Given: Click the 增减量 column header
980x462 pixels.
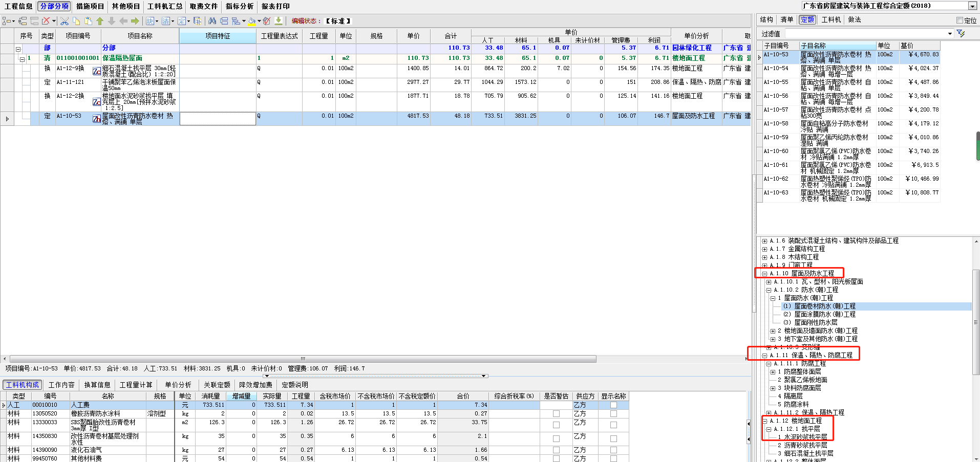Looking at the screenshot, I should point(241,396).
